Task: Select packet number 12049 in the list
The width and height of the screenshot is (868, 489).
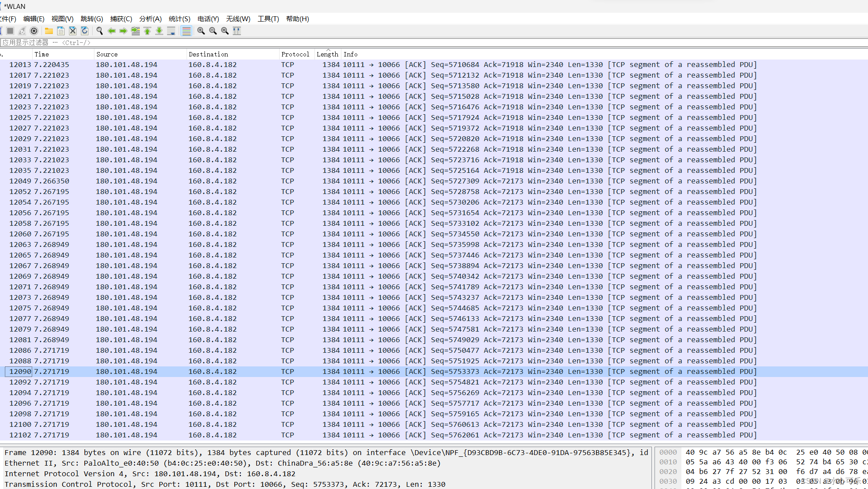Action: [x=176, y=181]
